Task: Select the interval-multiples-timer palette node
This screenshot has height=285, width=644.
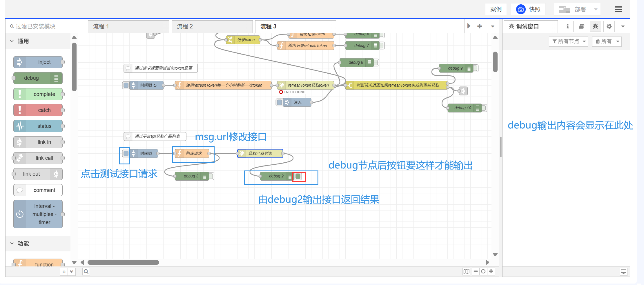Action: coord(38,214)
